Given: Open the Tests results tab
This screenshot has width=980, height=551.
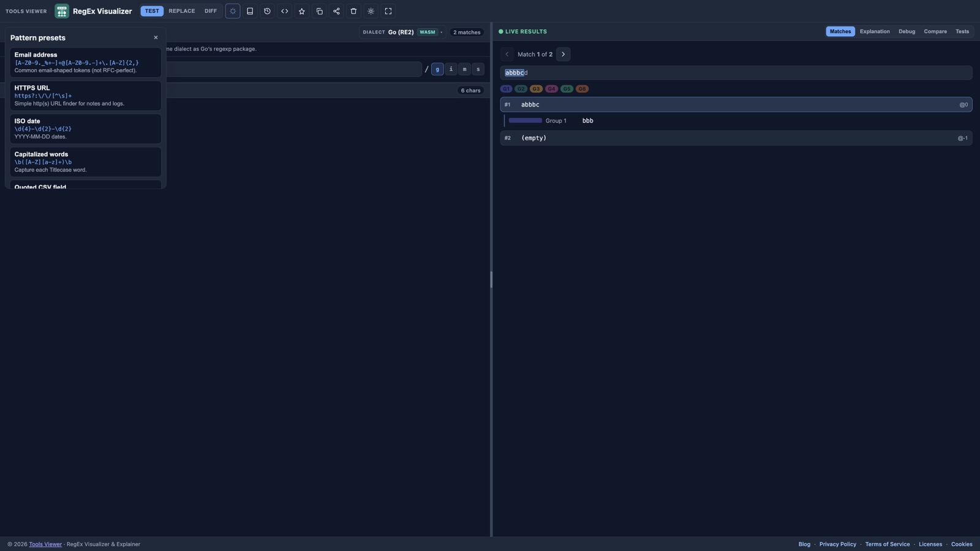Looking at the screenshot, I should click(x=962, y=31).
